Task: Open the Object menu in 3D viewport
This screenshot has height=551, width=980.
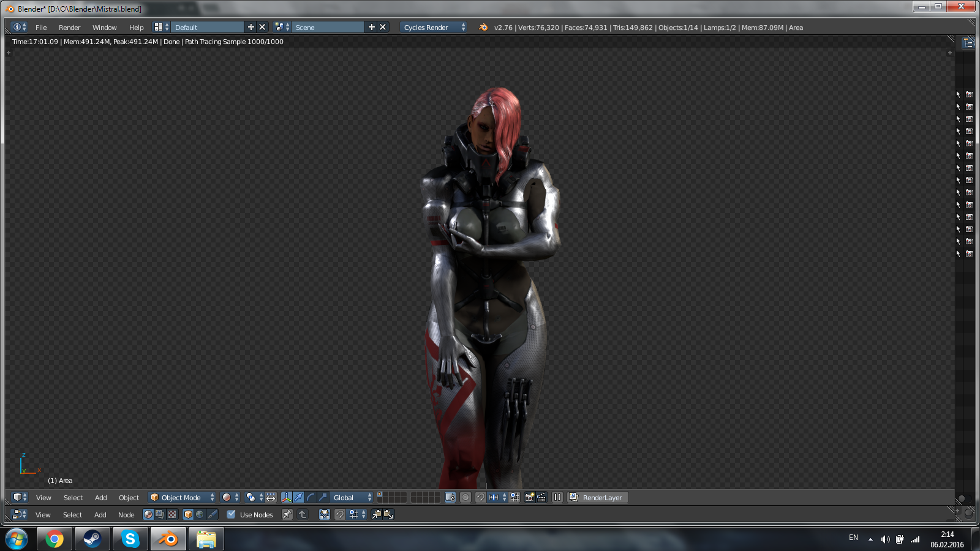Action: (129, 497)
